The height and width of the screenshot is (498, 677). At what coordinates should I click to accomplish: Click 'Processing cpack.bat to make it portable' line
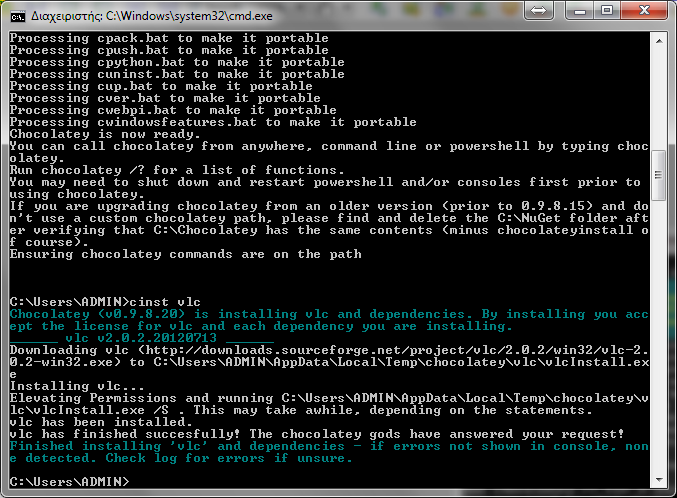click(x=169, y=38)
